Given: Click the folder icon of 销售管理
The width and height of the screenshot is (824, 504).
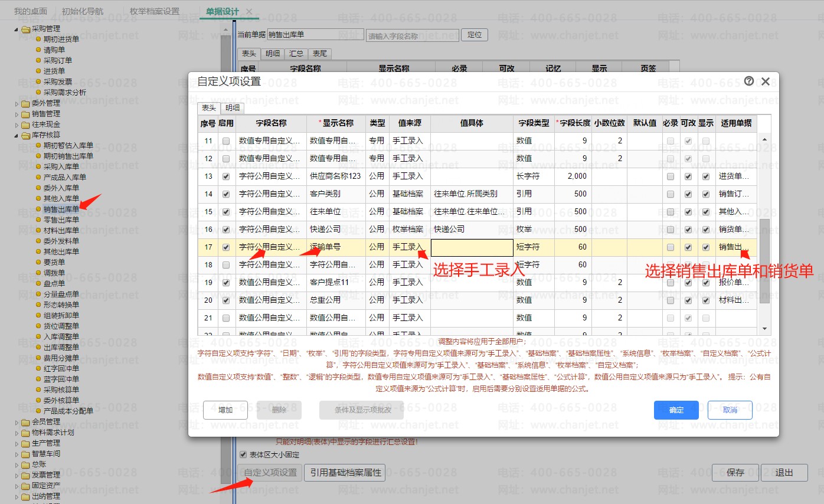Looking at the screenshot, I should pyautogui.click(x=25, y=114).
